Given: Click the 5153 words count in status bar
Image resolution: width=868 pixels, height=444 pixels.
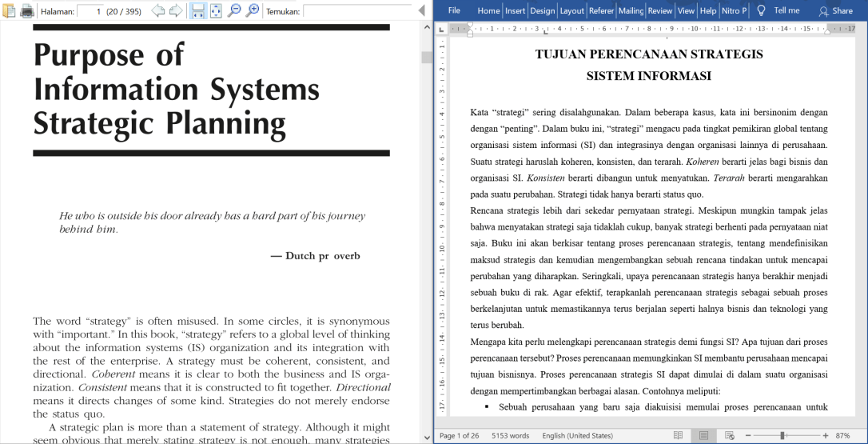Looking at the screenshot, I should (510, 436).
